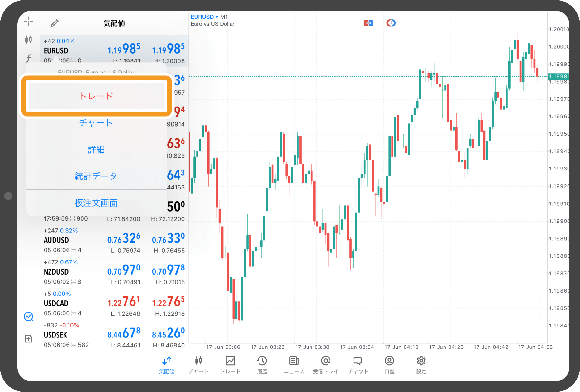Choose 詳細 in the popup menu
The width and height of the screenshot is (580, 392).
tap(96, 150)
